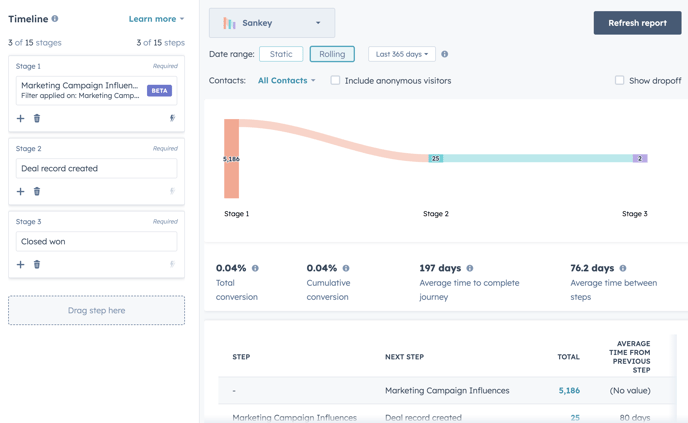The image size is (688, 423).
Task: Click the Stage 3 axis label under chart
Action: coord(634,214)
